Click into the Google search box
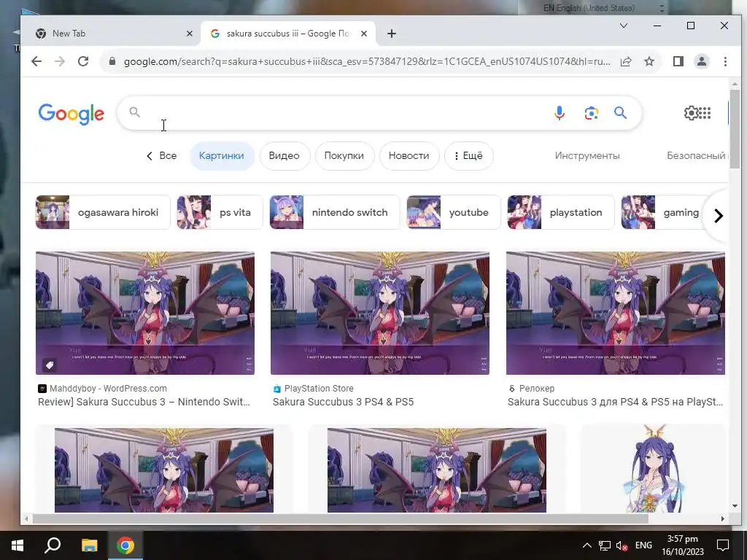Viewport: 747px width, 560px height. click(343, 113)
